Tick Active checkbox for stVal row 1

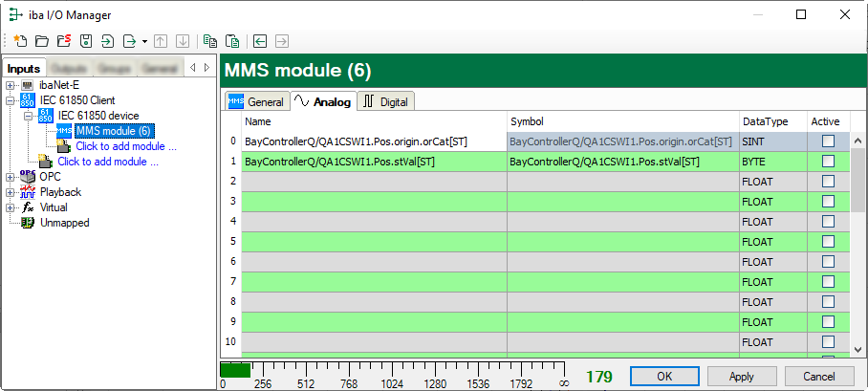point(828,162)
